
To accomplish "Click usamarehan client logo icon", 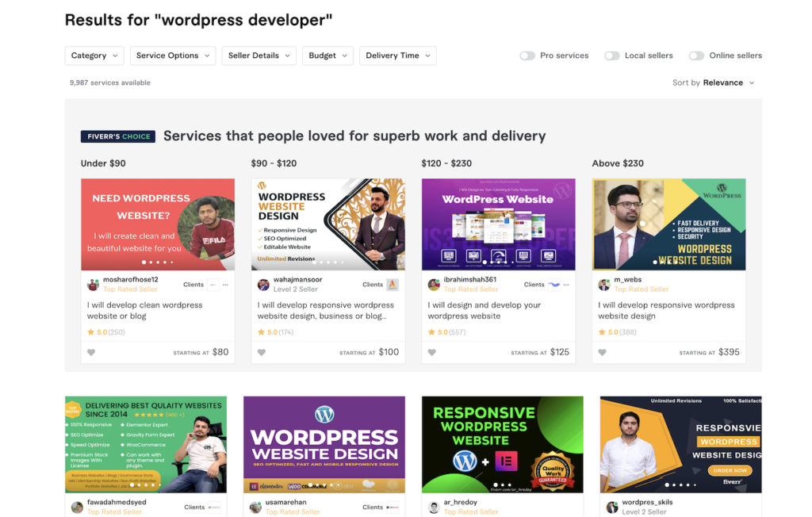I will [x=393, y=507].
